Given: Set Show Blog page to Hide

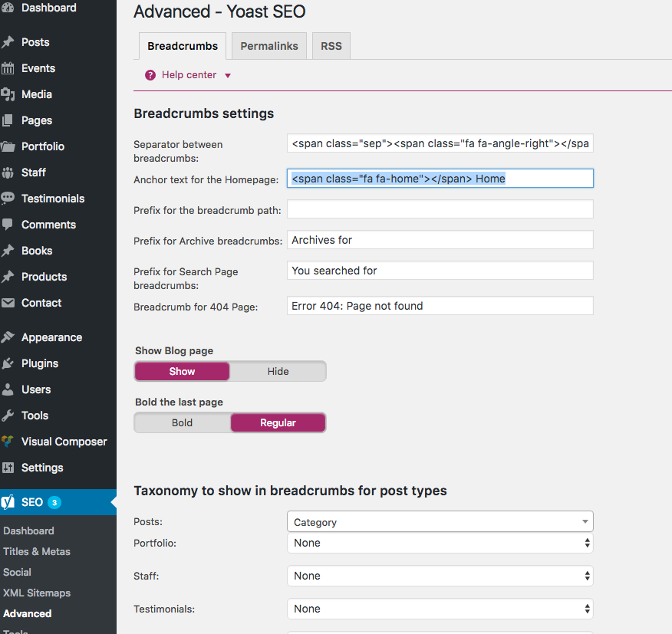Looking at the screenshot, I should click(x=278, y=371).
